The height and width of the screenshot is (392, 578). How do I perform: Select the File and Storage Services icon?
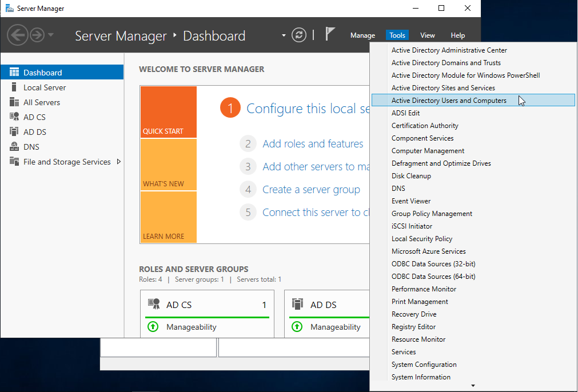(x=14, y=161)
